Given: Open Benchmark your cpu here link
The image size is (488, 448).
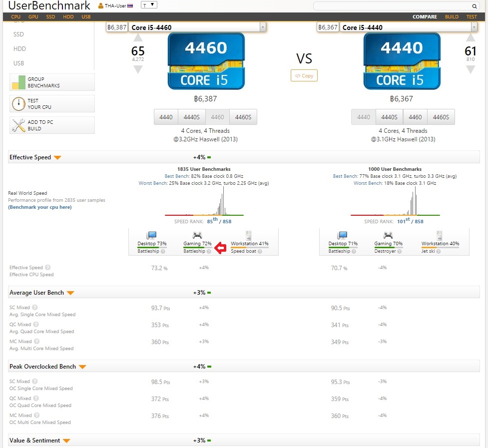Looking at the screenshot, I should pyautogui.click(x=40, y=207).
